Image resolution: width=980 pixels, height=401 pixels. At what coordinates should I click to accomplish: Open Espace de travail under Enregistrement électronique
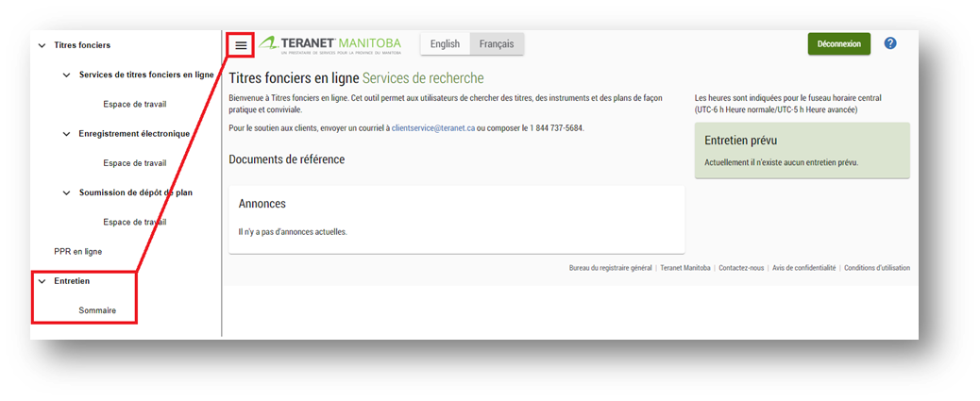tap(134, 163)
